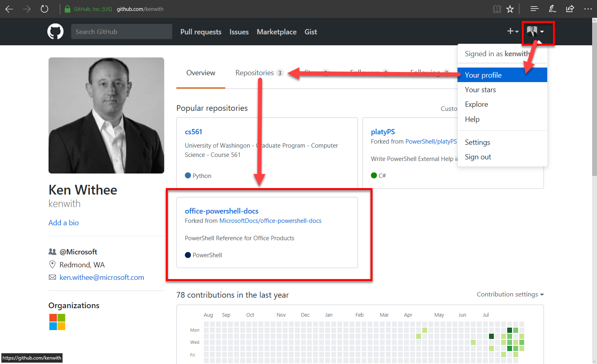This screenshot has height=364, width=597.
Task: Click the green padlock security icon
Action: pyautogui.click(x=68, y=9)
